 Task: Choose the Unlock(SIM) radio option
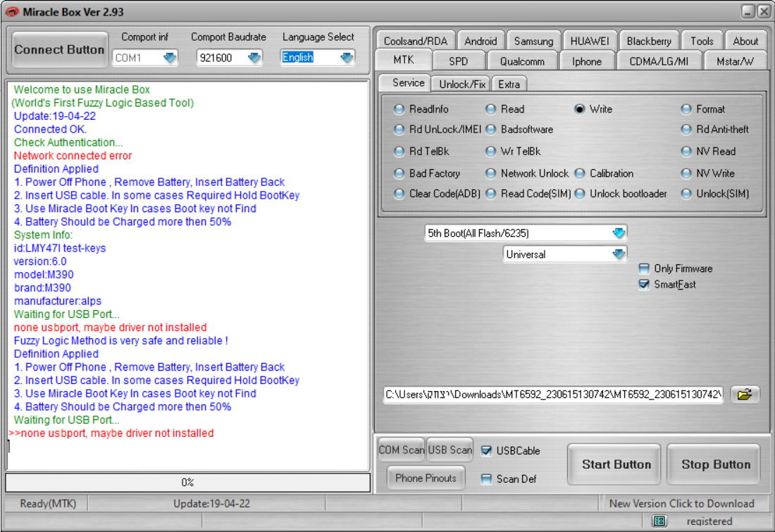[686, 194]
